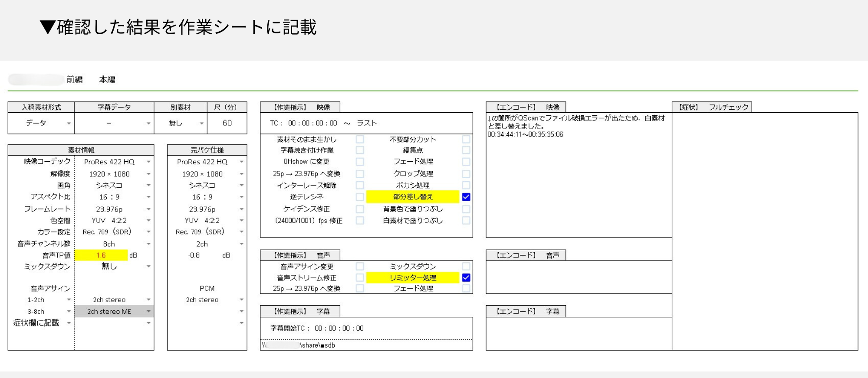Image resolution: width=868 pixels, height=378 pixels.
Task: Click the yellow 部分差し替え highlighted cell
Action: [x=413, y=197]
